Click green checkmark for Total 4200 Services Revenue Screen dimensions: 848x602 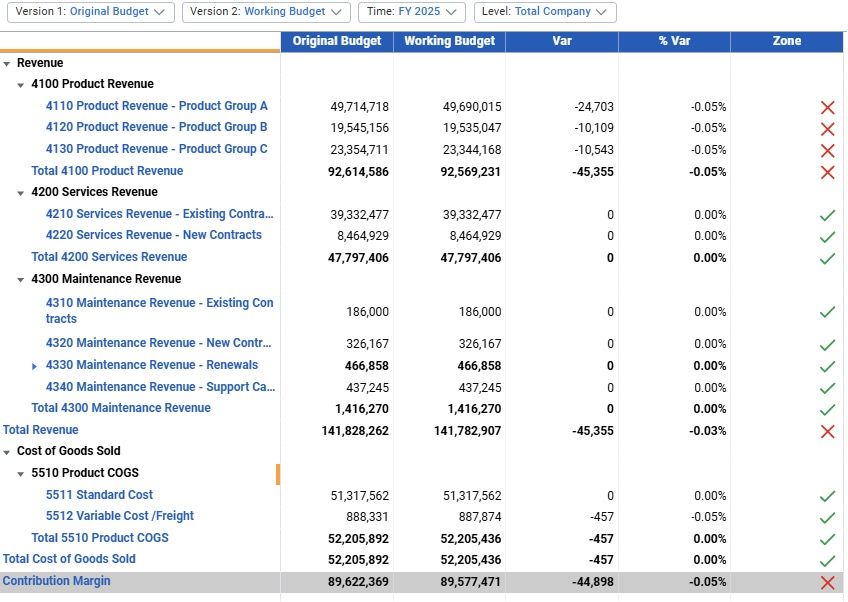827,258
